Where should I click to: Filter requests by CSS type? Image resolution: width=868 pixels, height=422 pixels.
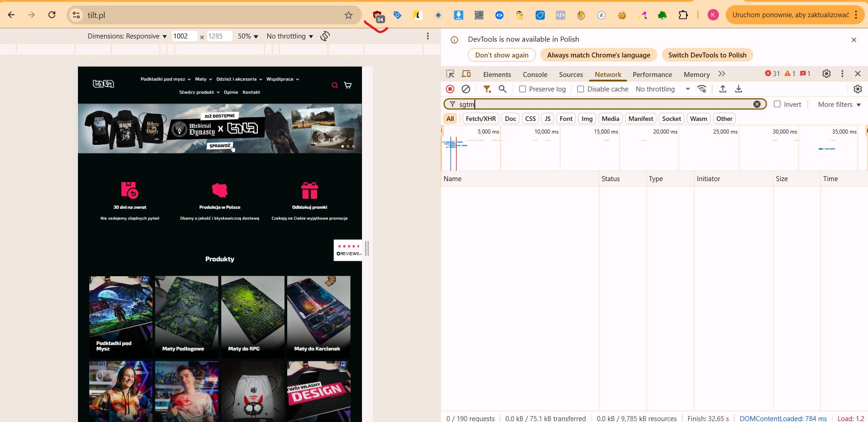[530, 119]
